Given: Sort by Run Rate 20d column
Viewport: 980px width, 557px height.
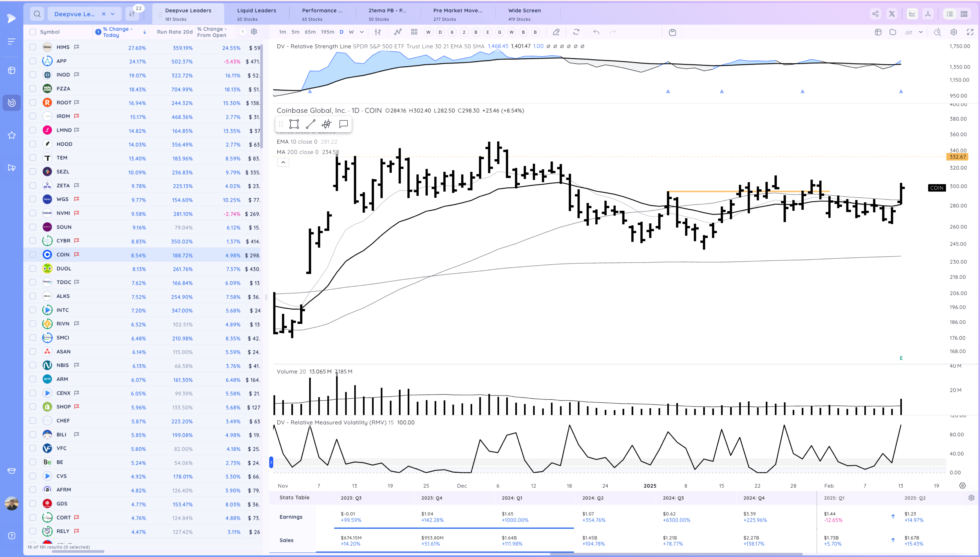Looking at the screenshot, I should coord(174,32).
